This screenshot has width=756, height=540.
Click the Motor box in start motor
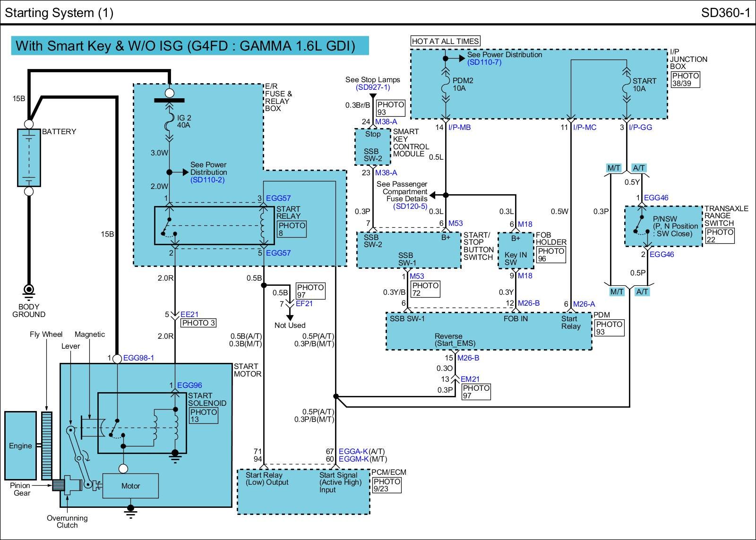(x=130, y=486)
